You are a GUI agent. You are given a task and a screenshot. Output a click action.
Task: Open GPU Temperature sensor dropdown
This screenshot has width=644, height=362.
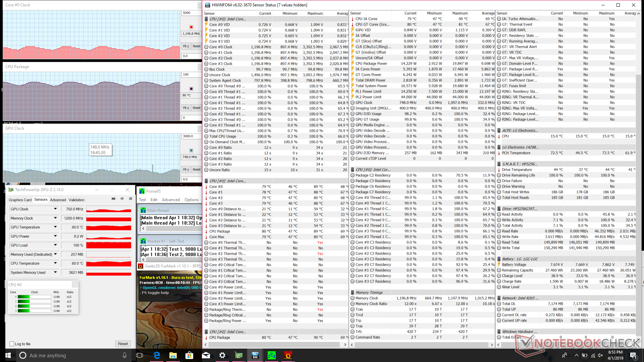(x=55, y=227)
